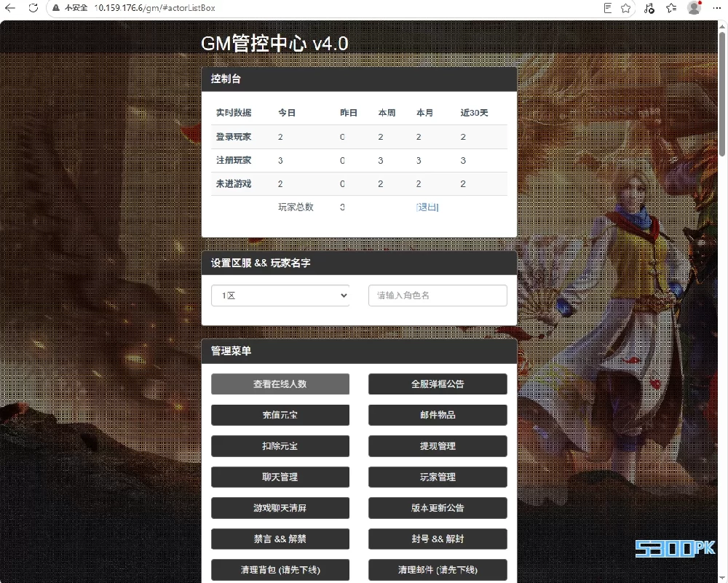Open 版本更新公告 button

pos(438,508)
